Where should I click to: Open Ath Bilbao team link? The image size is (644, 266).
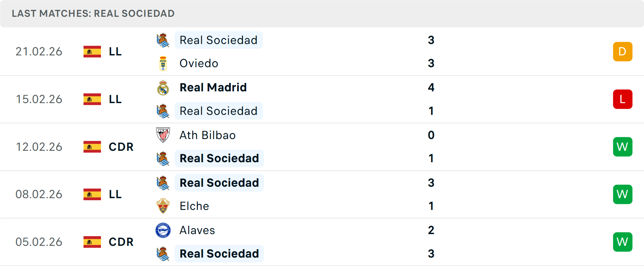point(207,135)
